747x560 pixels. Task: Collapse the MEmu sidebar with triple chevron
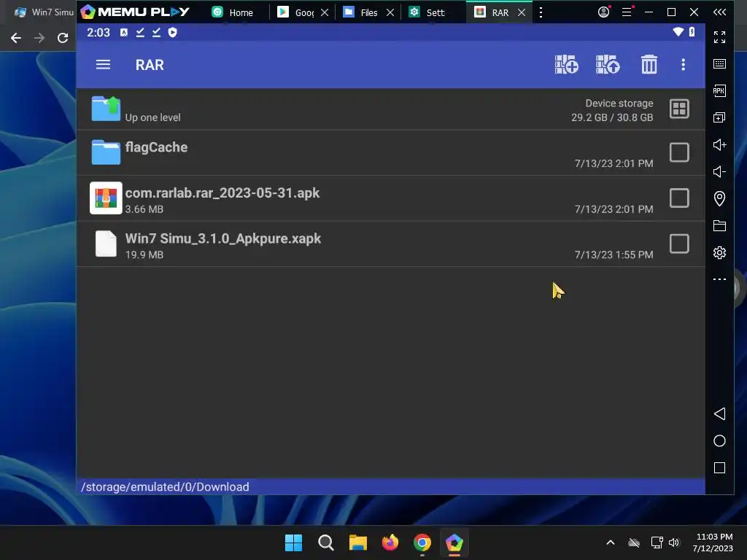click(719, 12)
